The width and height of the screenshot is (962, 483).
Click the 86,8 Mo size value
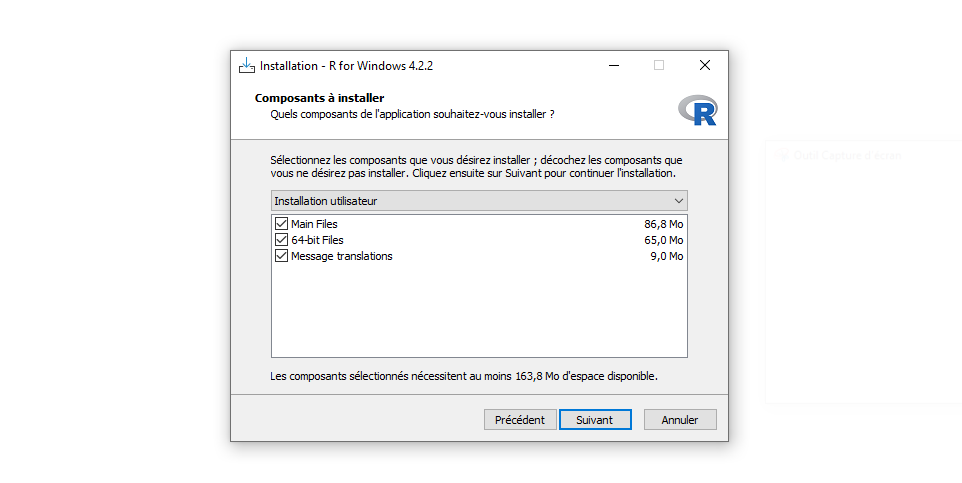point(664,224)
